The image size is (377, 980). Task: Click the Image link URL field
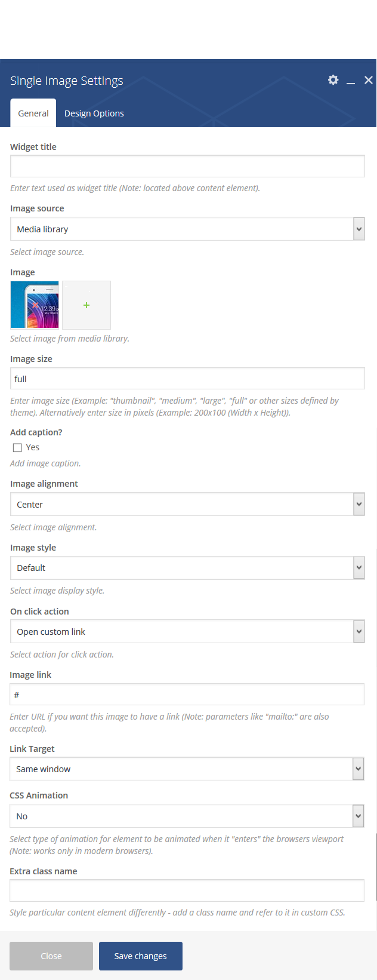click(187, 695)
